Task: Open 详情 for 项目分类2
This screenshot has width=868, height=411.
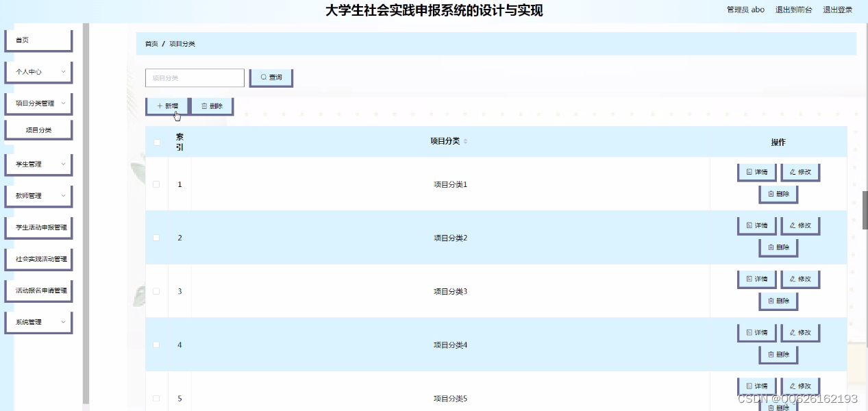Action: coord(757,225)
